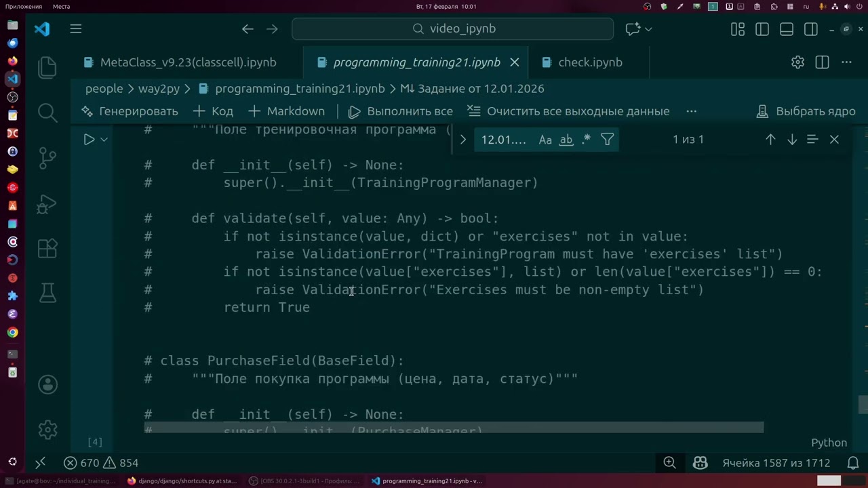Click the cell horizontal scrollbar
Viewport: 868px width, 488px height.
pyautogui.click(x=454, y=428)
